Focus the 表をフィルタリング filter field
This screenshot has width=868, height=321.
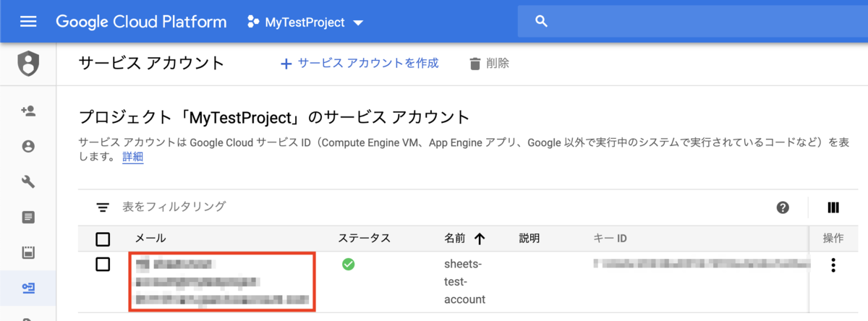(174, 207)
